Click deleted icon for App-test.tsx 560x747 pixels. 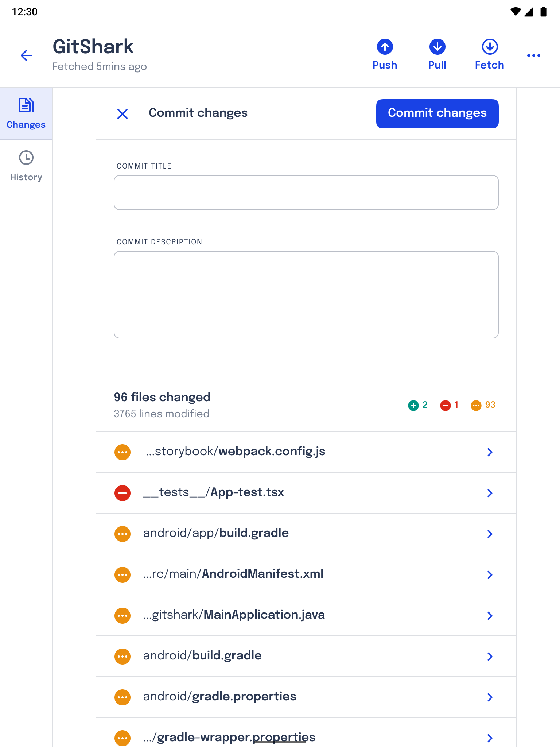pos(122,493)
